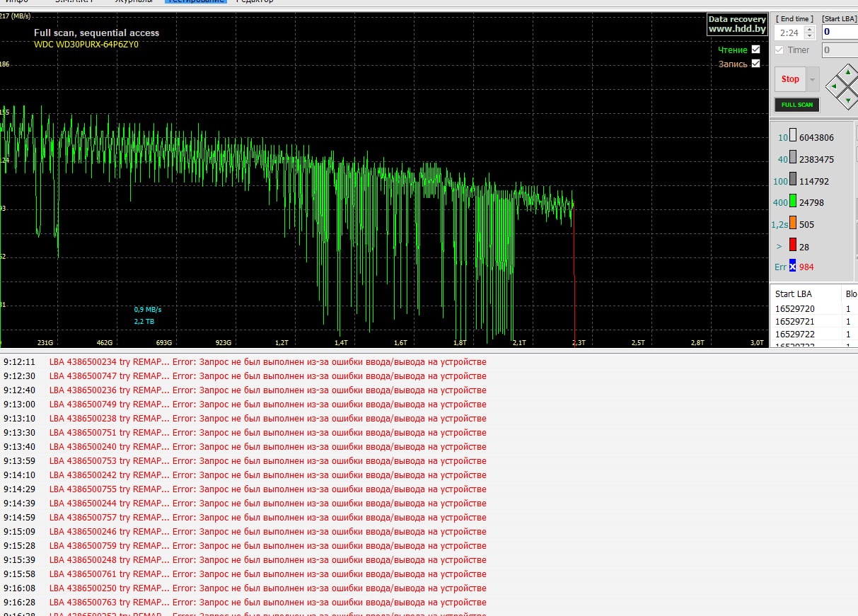Click the Start LBA input field

[840, 32]
